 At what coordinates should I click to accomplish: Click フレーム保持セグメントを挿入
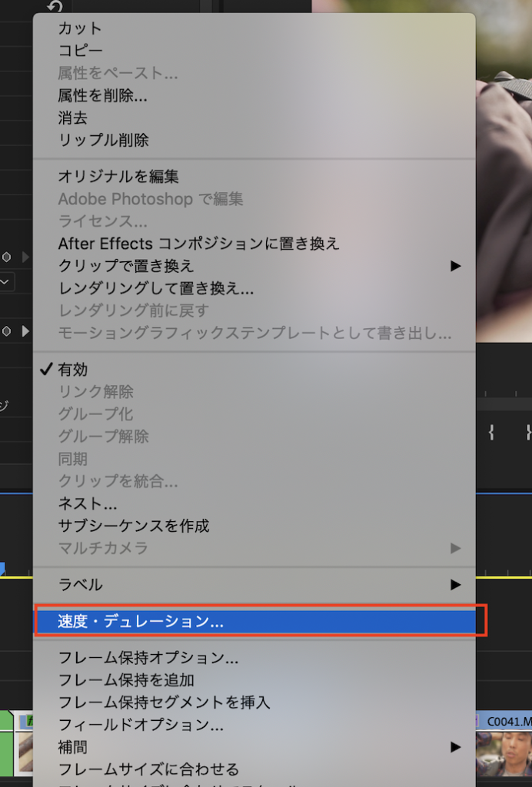[x=254, y=702]
